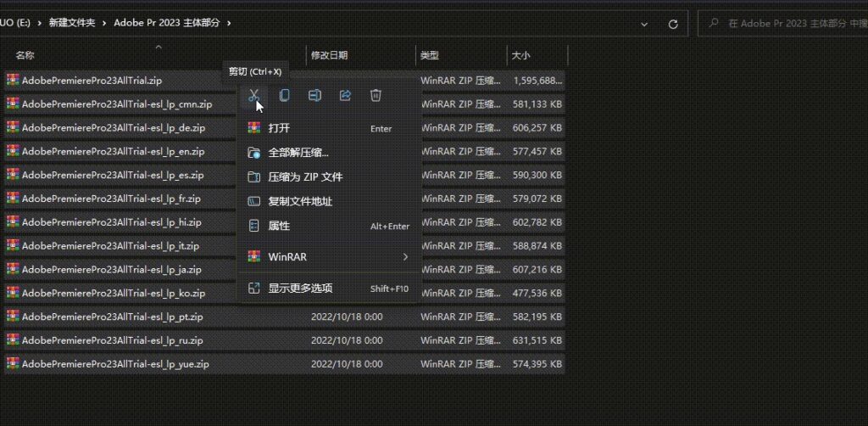Expand chevron before 新建文件夹 breadcrumb
The height and width of the screenshot is (426, 868).
[39, 23]
